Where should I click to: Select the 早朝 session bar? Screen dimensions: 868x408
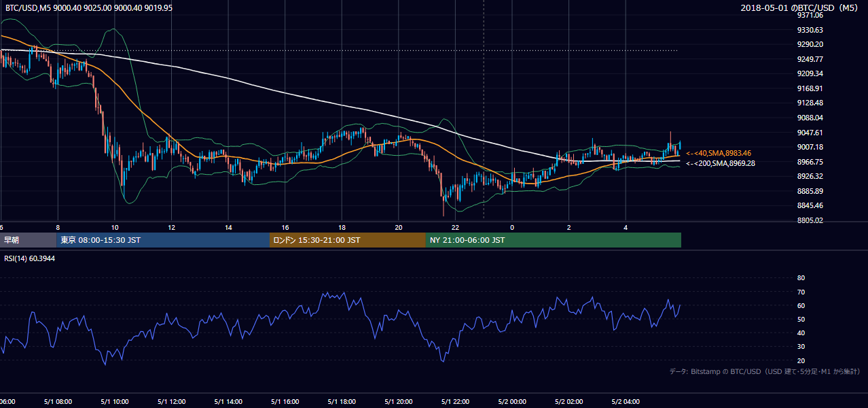[x=28, y=240]
